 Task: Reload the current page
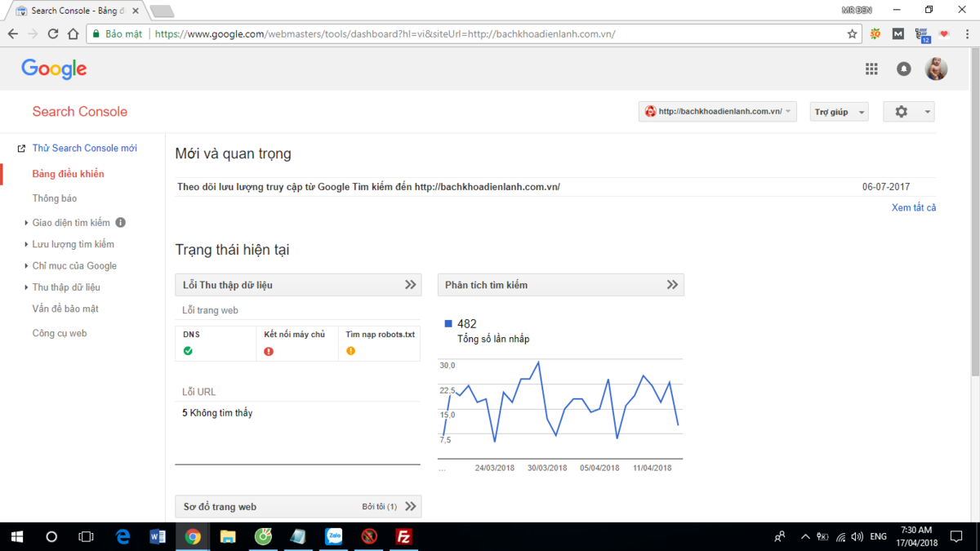tap(53, 34)
